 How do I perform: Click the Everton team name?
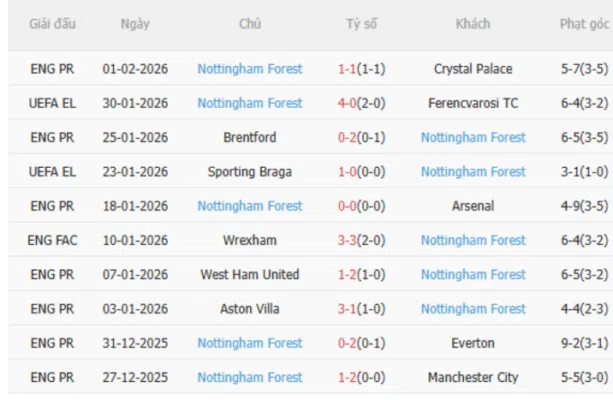pyautogui.click(x=473, y=343)
